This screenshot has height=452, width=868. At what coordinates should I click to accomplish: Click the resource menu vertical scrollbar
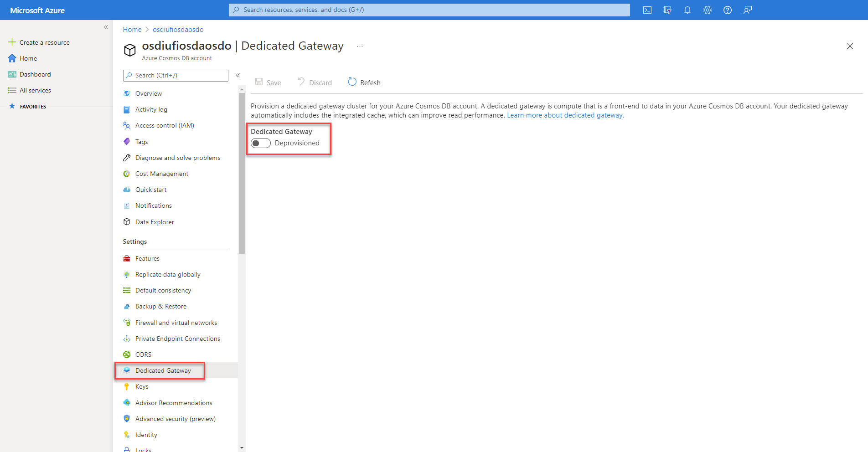point(242,173)
